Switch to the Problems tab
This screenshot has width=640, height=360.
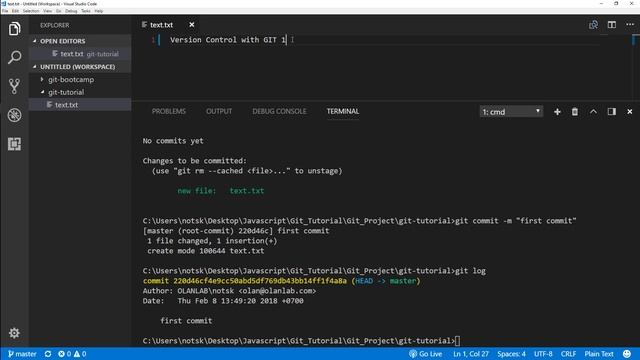pyautogui.click(x=169, y=111)
